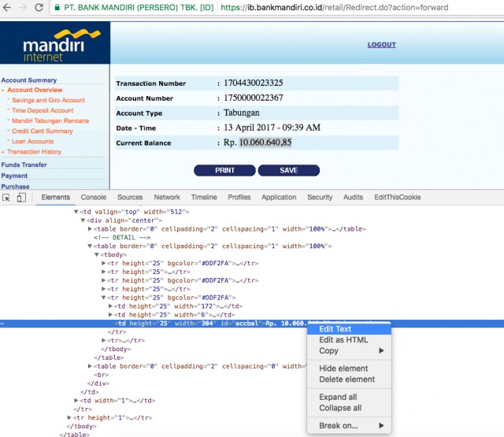Viewport: 504px width, 437px height.
Task: Click the PRINT button
Action: coord(224,170)
